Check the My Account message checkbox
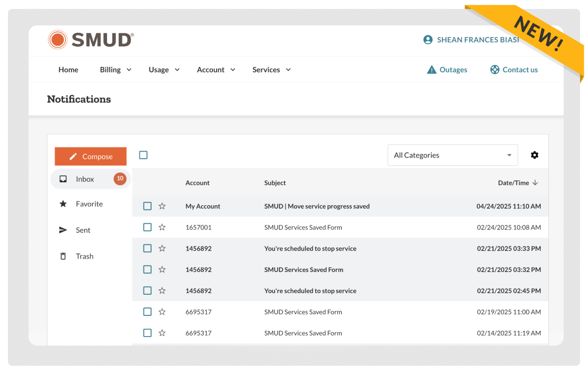This screenshot has height=388, width=588. (x=147, y=206)
